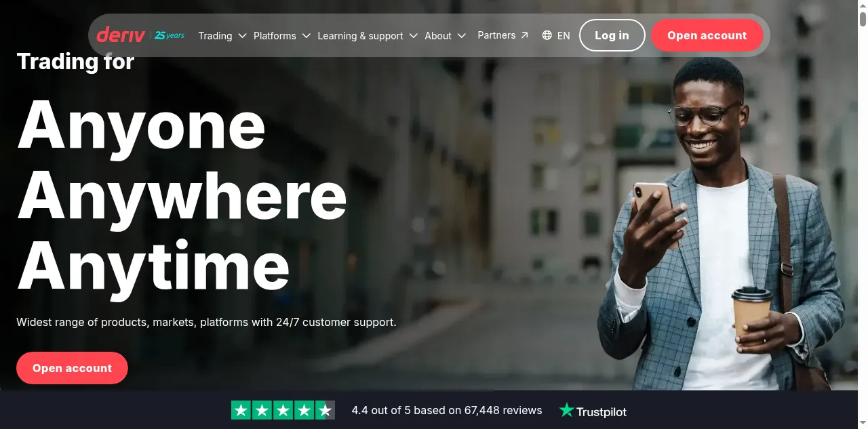Viewport: 868px width, 429px height.
Task: Click the red Open account hero button
Action: pos(72,368)
